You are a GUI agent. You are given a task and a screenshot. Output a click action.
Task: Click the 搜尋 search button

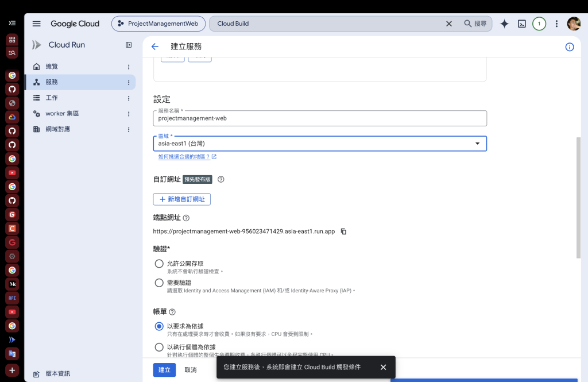(475, 24)
